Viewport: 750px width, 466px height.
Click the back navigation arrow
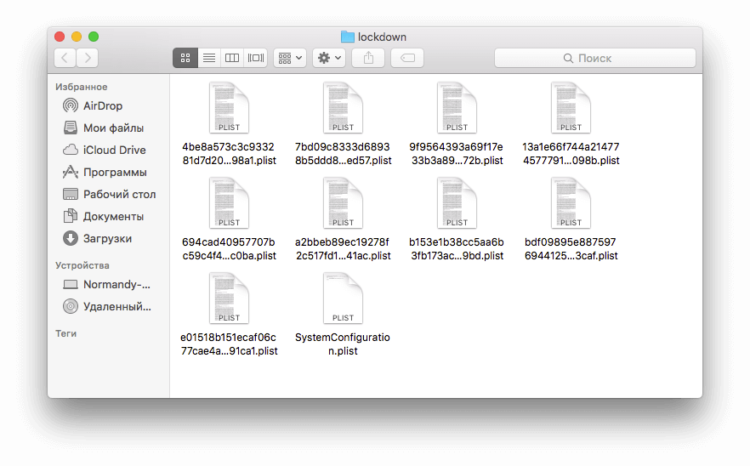65,58
